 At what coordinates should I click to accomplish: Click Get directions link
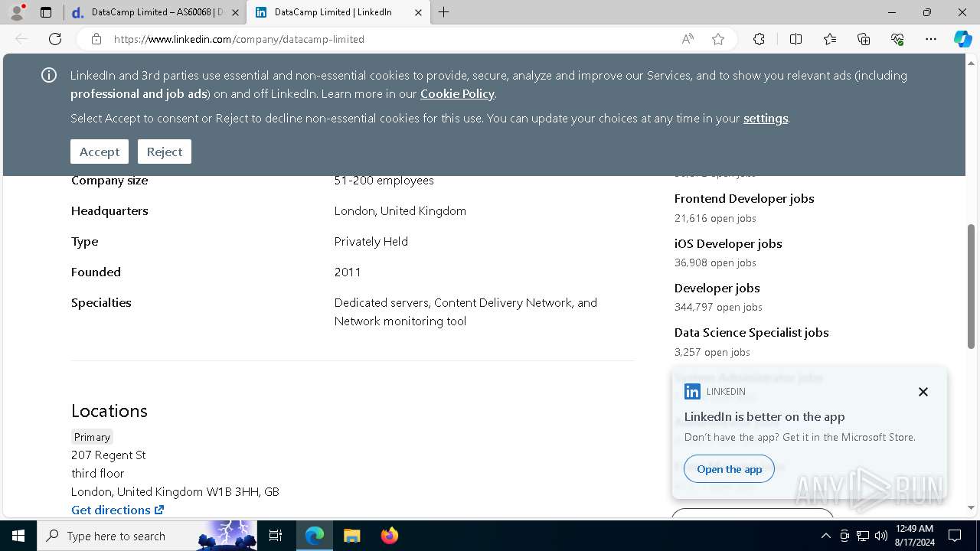tap(117, 510)
